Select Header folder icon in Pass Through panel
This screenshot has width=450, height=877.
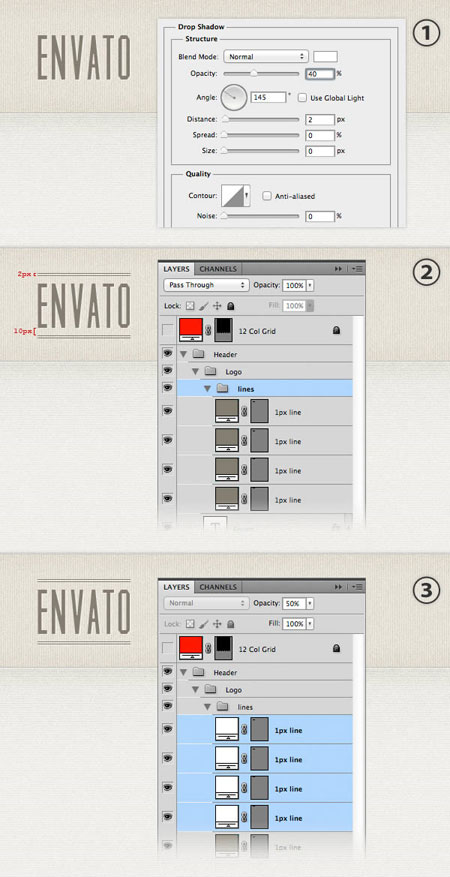pos(200,354)
